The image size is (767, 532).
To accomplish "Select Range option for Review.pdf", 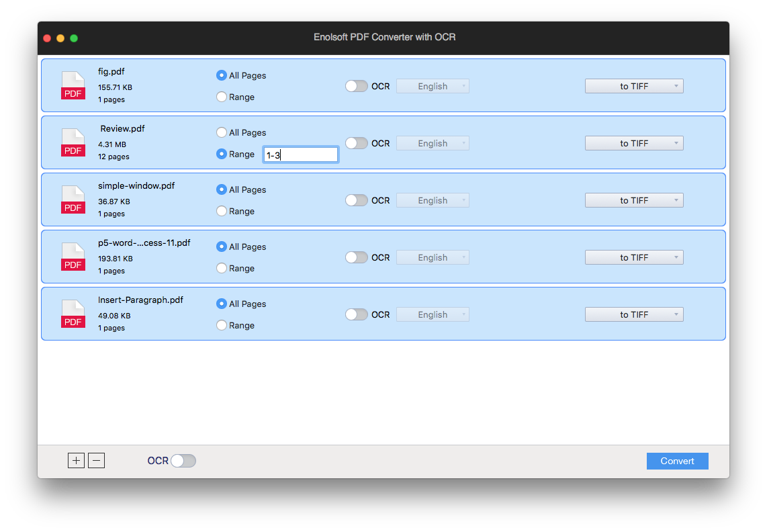I will 222,154.
